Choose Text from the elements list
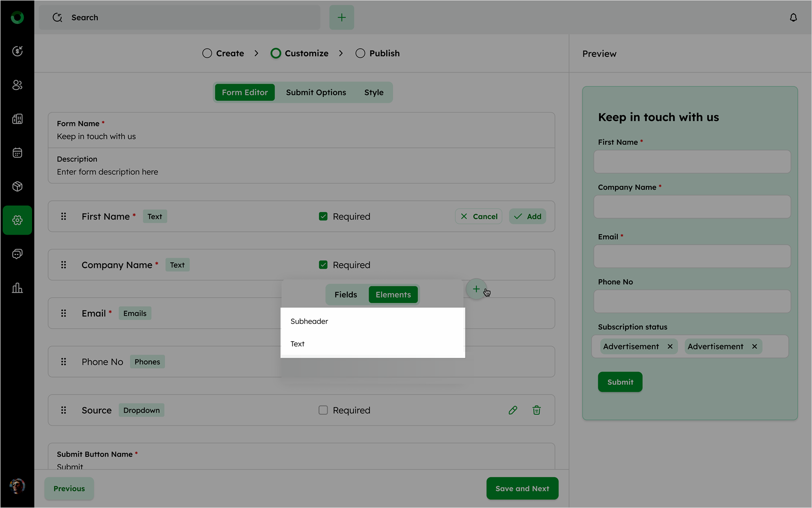Screen dimensions: 812x508 click(x=298, y=344)
